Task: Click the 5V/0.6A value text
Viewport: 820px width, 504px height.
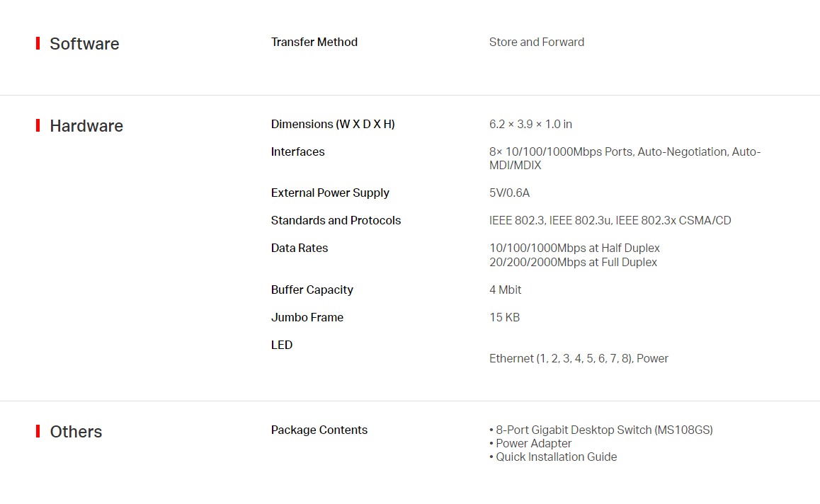Action: [509, 193]
